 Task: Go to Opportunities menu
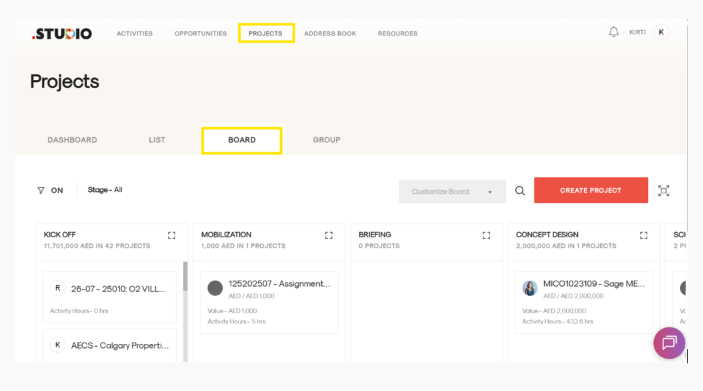pyautogui.click(x=200, y=34)
